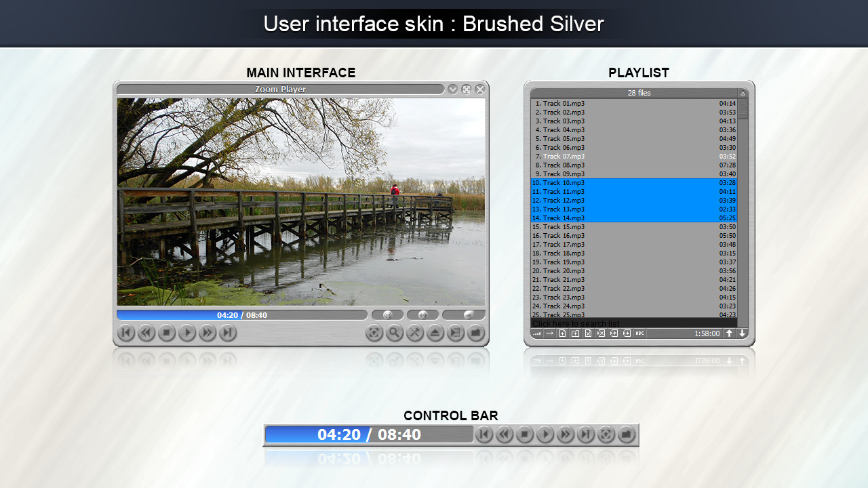Stop playback on the main interface
The height and width of the screenshot is (488, 868).
point(167,333)
